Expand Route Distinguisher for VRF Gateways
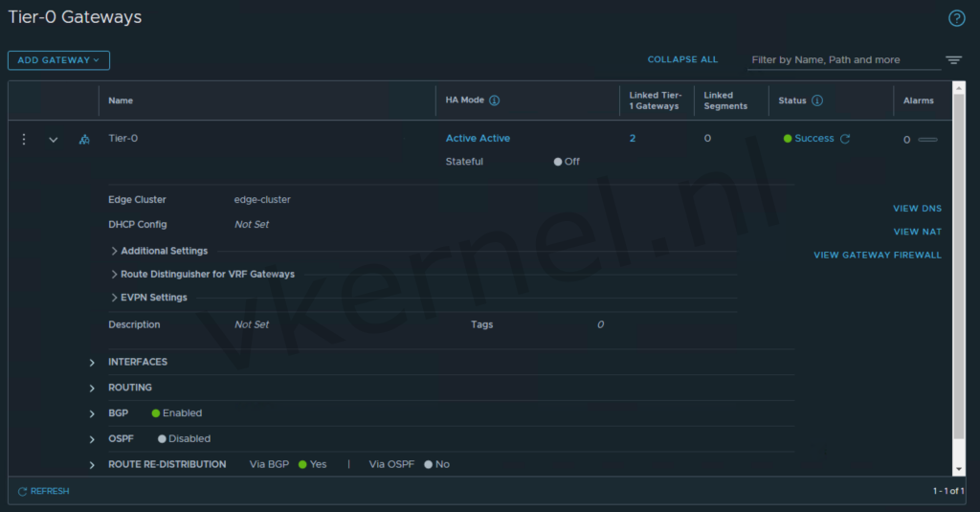 [x=115, y=274]
